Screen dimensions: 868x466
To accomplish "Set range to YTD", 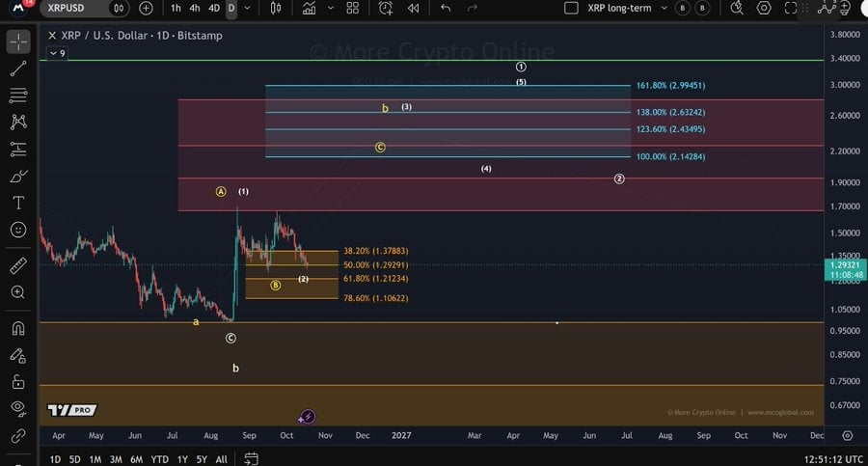I will tap(160, 459).
